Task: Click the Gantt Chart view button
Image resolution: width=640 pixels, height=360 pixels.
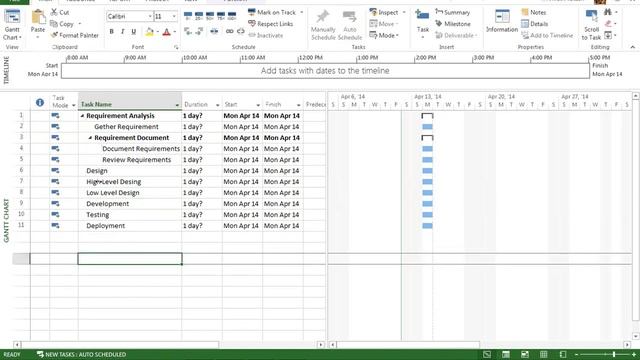Action: (x=12, y=24)
